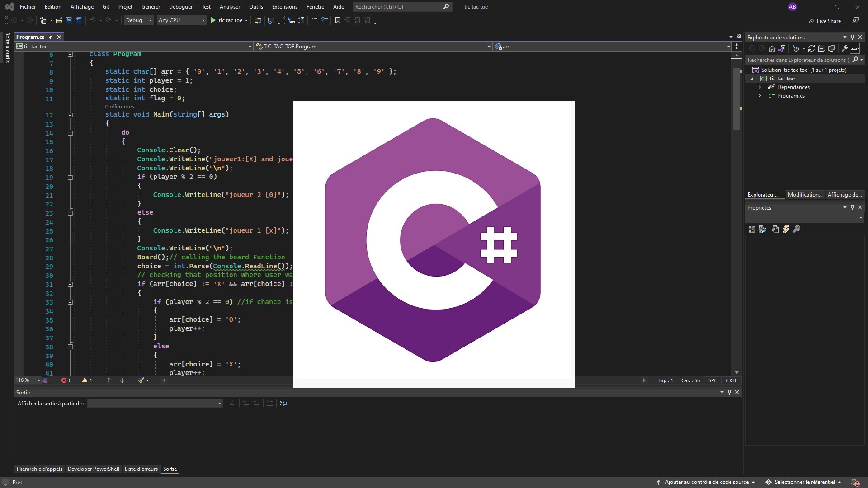This screenshot has height=488, width=868.
Task: Open the Debug configuration dropdown
Action: tap(139, 20)
